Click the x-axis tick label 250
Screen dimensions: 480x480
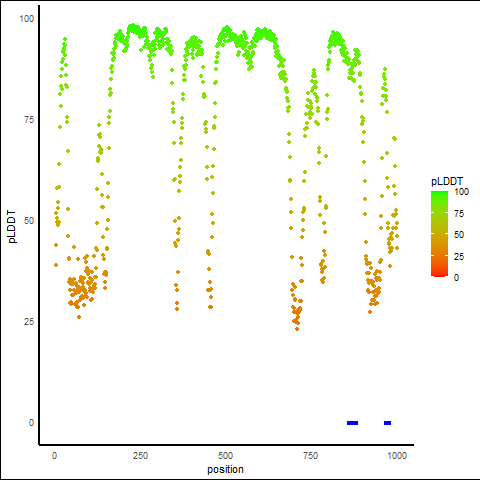tap(140, 455)
